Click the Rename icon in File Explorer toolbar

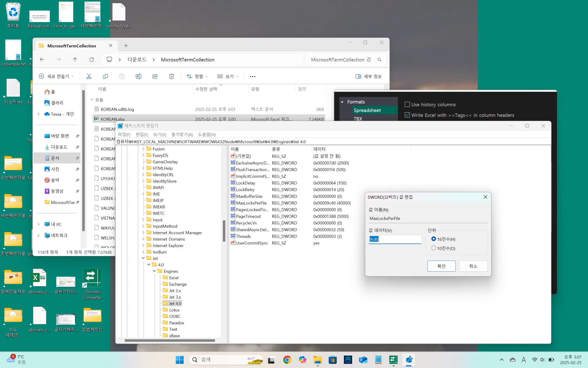(138, 76)
